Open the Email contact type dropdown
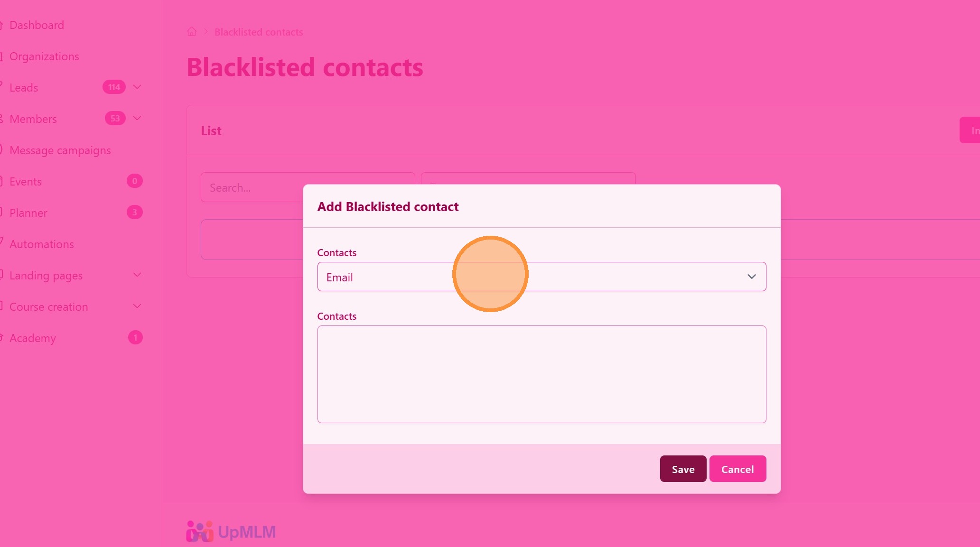The image size is (980, 547). tap(541, 277)
